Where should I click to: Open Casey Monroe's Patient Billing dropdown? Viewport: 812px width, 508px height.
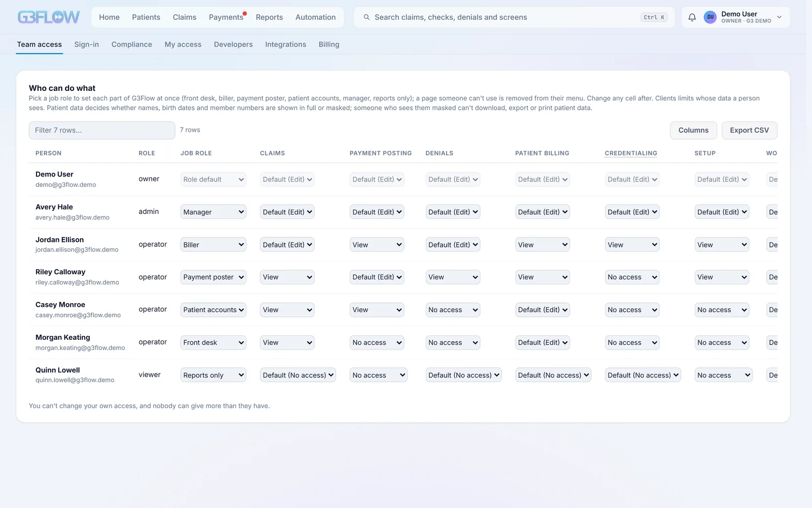pyautogui.click(x=543, y=310)
